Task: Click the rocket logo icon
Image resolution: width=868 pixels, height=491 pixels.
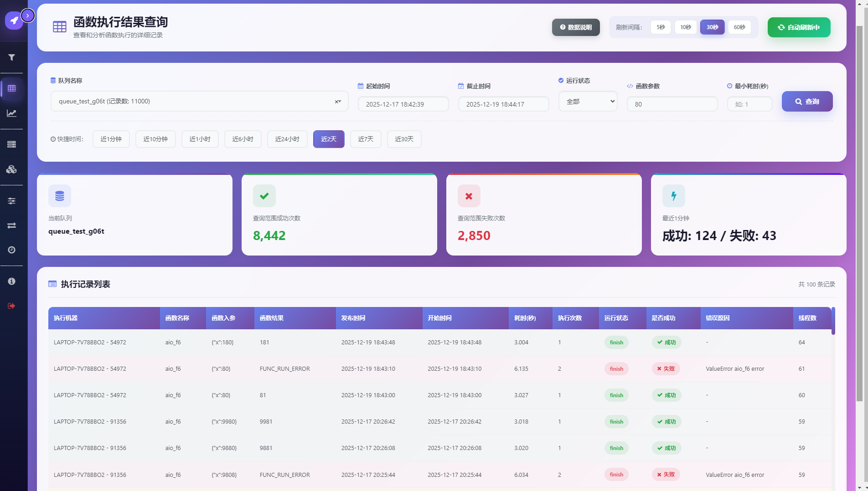Action: pos(14,20)
